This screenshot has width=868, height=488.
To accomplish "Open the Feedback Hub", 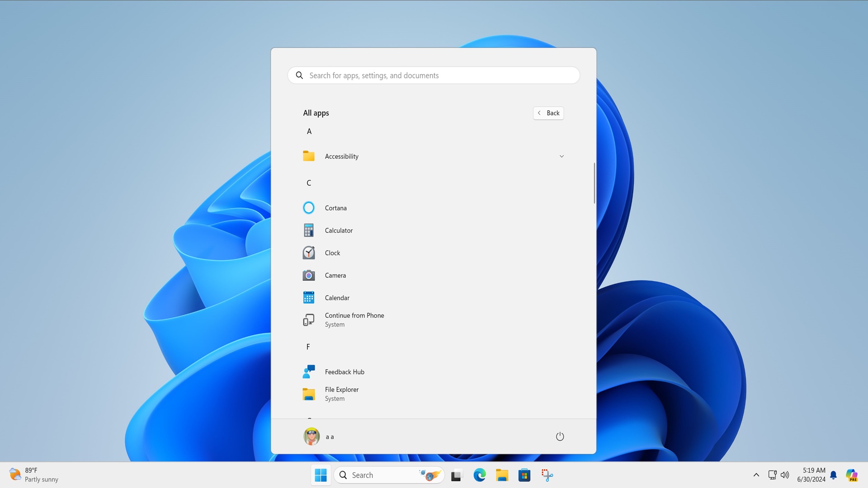I will tap(344, 371).
